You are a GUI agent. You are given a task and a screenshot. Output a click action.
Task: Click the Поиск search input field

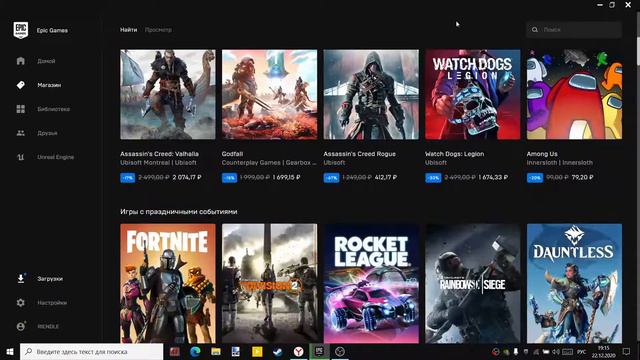tap(574, 30)
